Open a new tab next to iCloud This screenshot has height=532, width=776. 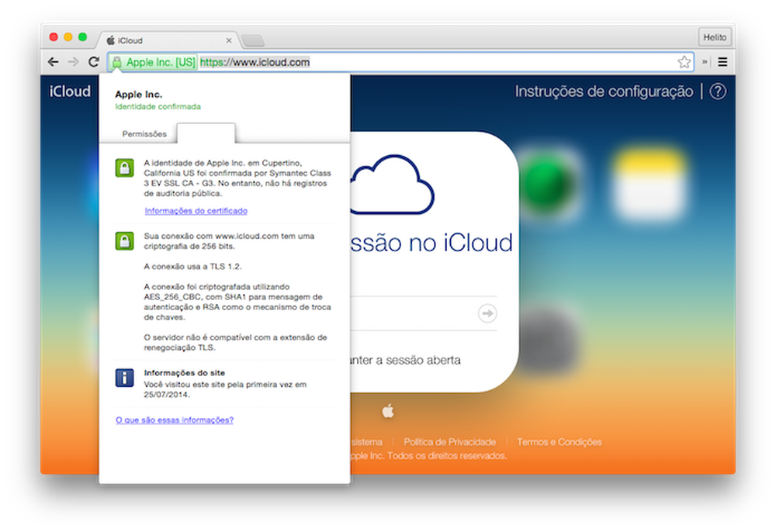click(253, 40)
